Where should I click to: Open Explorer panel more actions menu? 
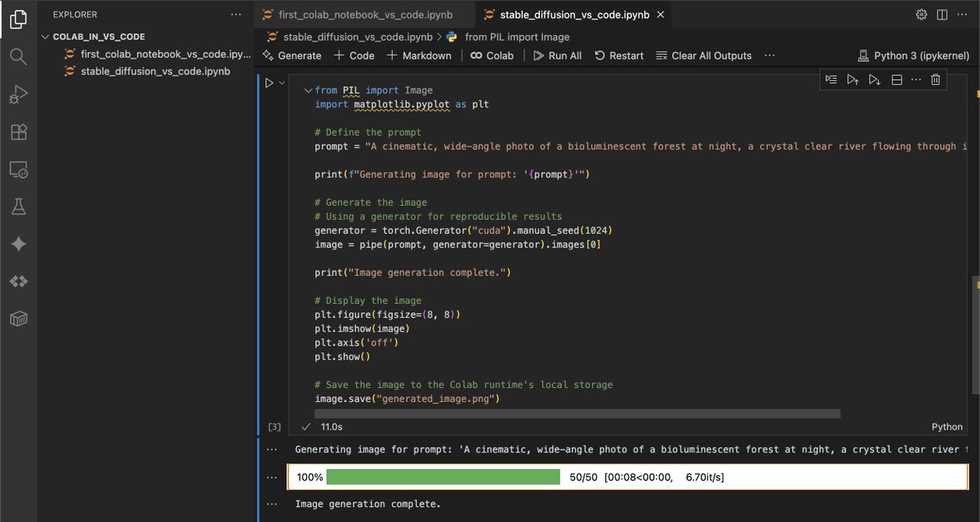236,15
